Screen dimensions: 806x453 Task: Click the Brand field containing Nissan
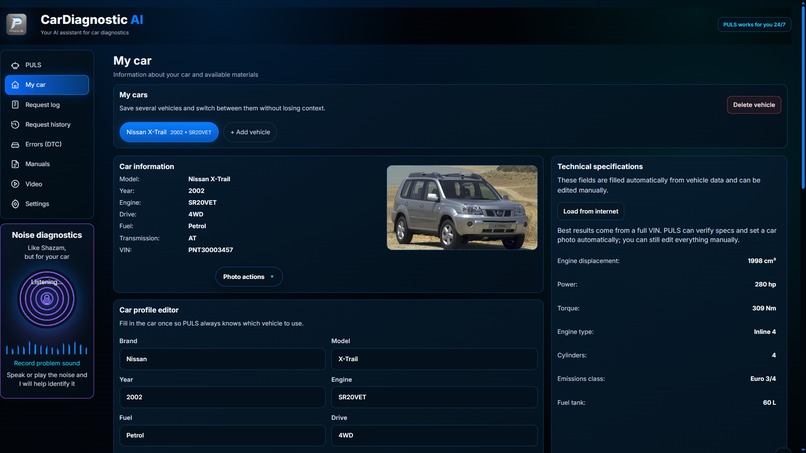[x=222, y=359]
